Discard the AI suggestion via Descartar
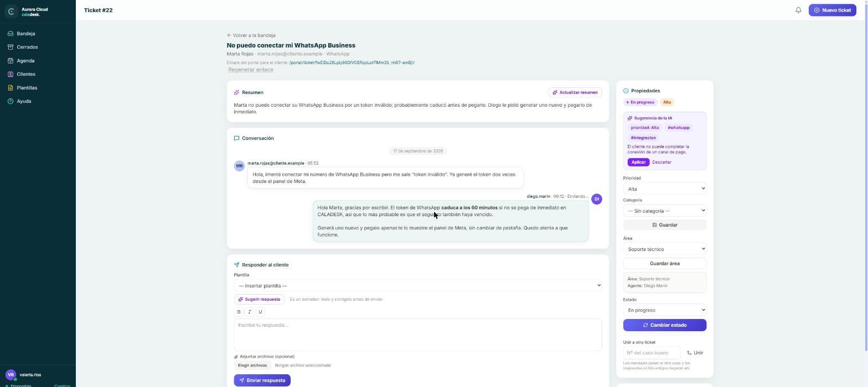868x387 pixels. tap(662, 163)
